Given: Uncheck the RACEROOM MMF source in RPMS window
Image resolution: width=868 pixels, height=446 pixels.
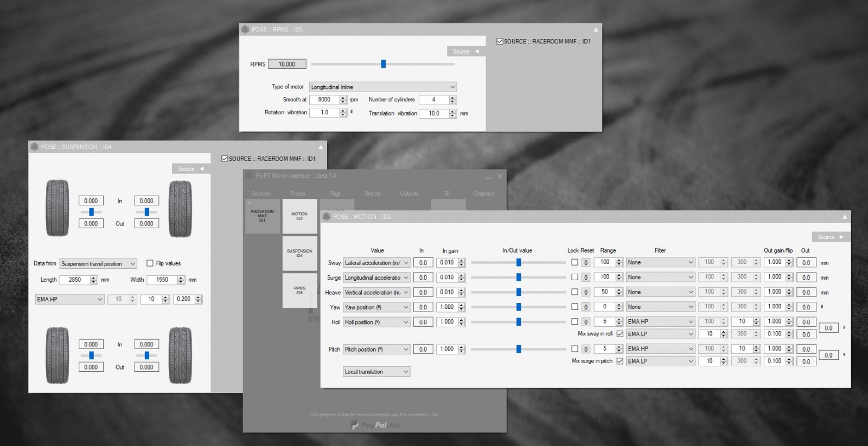Looking at the screenshot, I should [500, 41].
